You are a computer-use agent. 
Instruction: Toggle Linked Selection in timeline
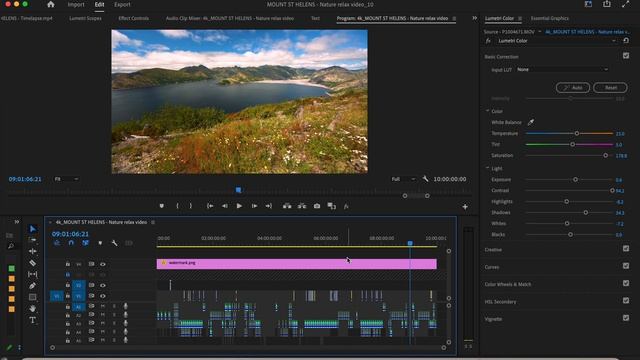pos(85,243)
